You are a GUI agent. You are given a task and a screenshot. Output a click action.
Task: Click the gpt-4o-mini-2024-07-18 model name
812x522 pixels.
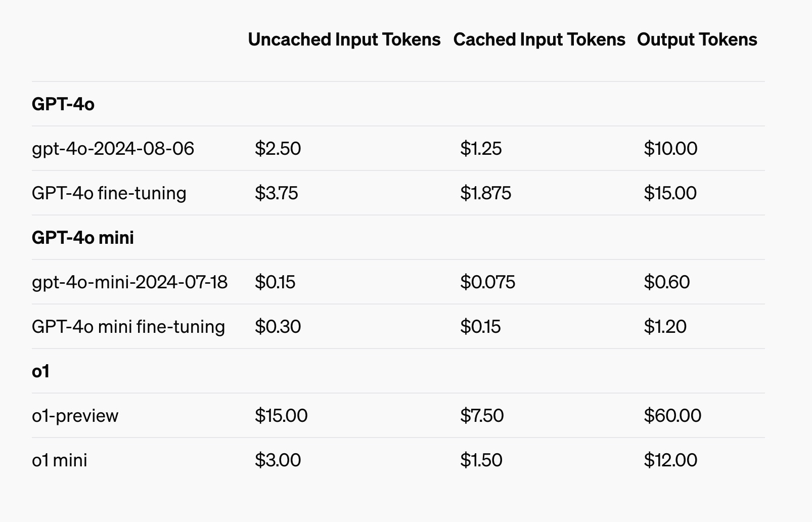click(x=130, y=282)
